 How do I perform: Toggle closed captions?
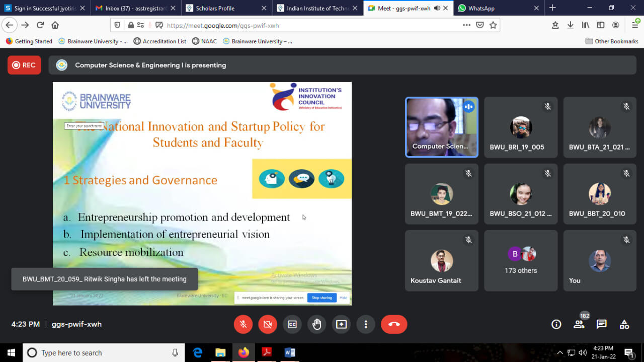tap(292, 324)
